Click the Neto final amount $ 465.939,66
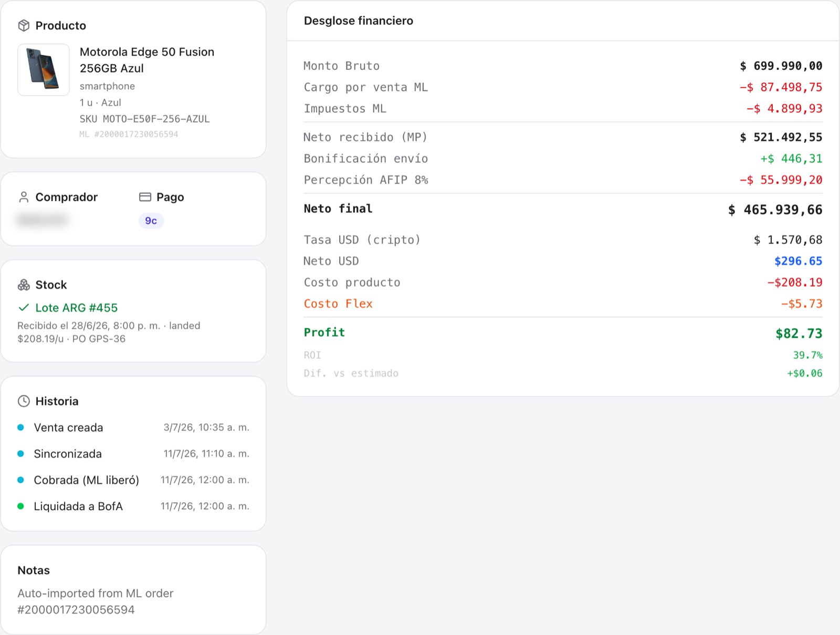 [775, 210]
